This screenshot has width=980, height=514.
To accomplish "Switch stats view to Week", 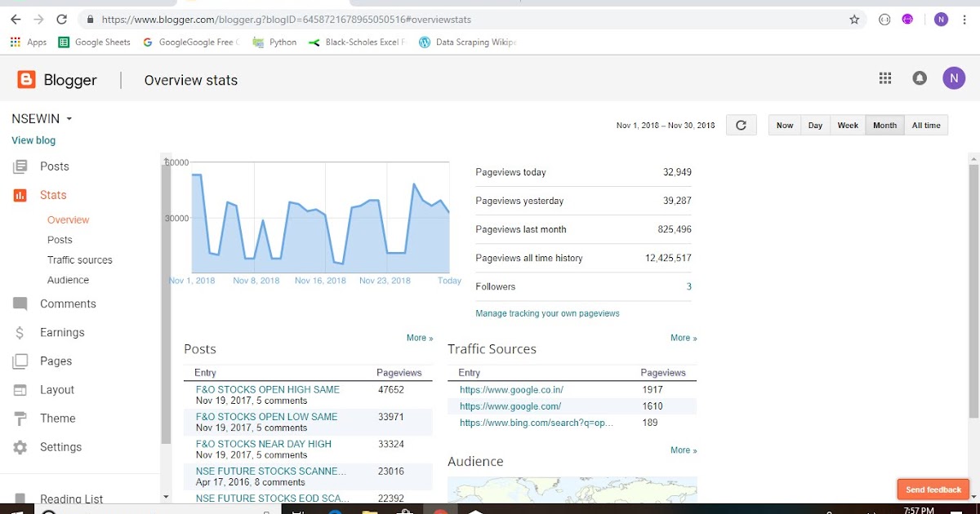I will (x=847, y=125).
